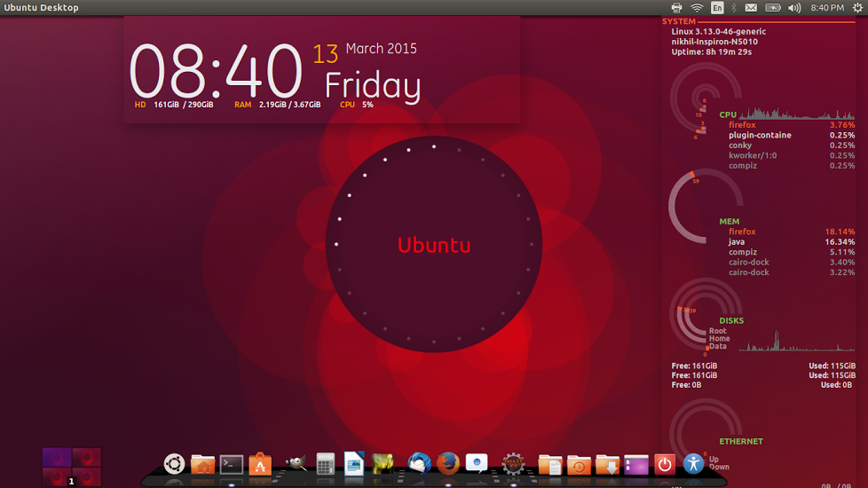The height and width of the screenshot is (488, 868).
Task: Click the ETHERNET section label
Action: (741, 442)
